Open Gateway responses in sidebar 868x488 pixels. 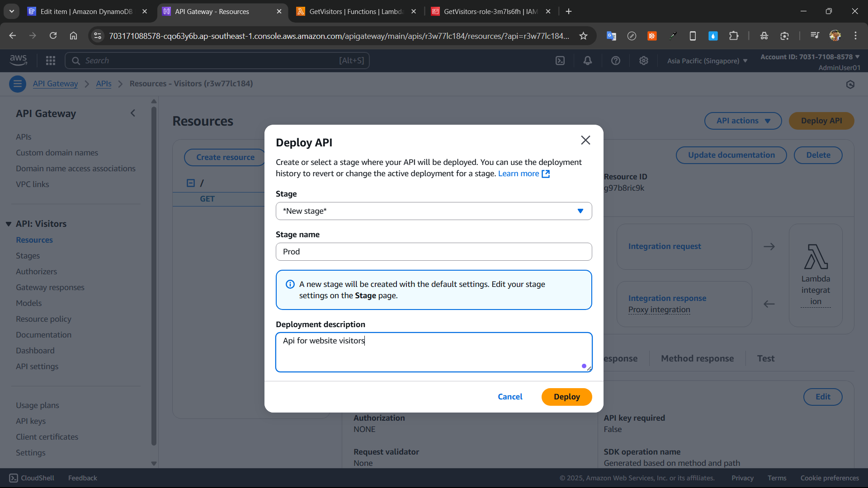pyautogui.click(x=50, y=287)
